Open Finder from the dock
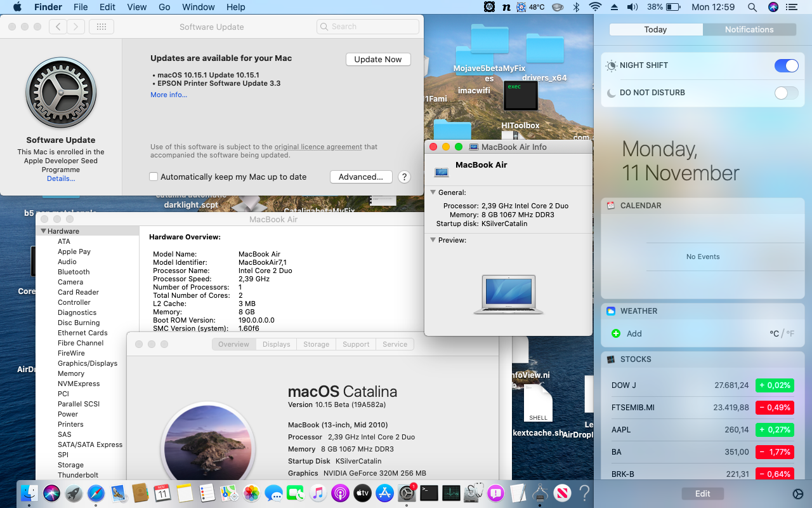Image resolution: width=812 pixels, height=508 pixels. [29, 492]
